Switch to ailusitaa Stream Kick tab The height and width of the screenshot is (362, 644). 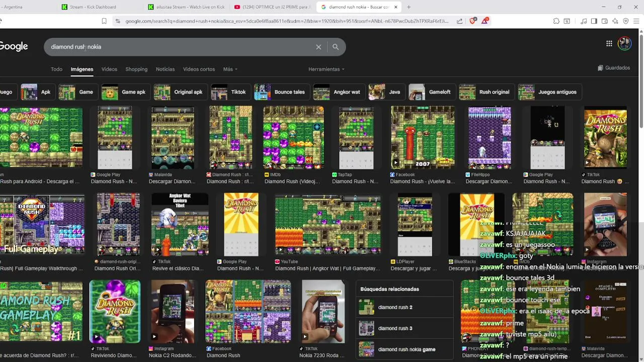pos(187,7)
